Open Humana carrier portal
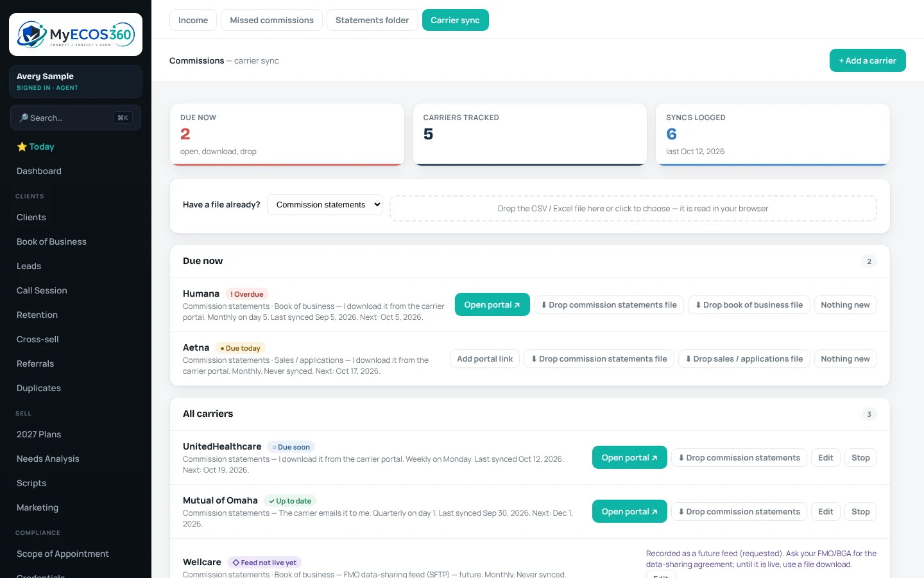Image resolution: width=924 pixels, height=578 pixels. [x=492, y=304]
